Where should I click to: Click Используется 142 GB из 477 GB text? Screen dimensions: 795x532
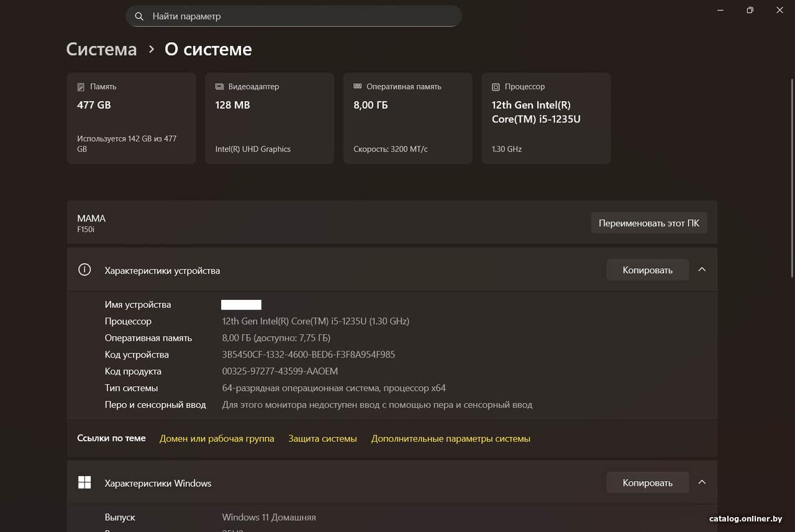tap(127, 144)
